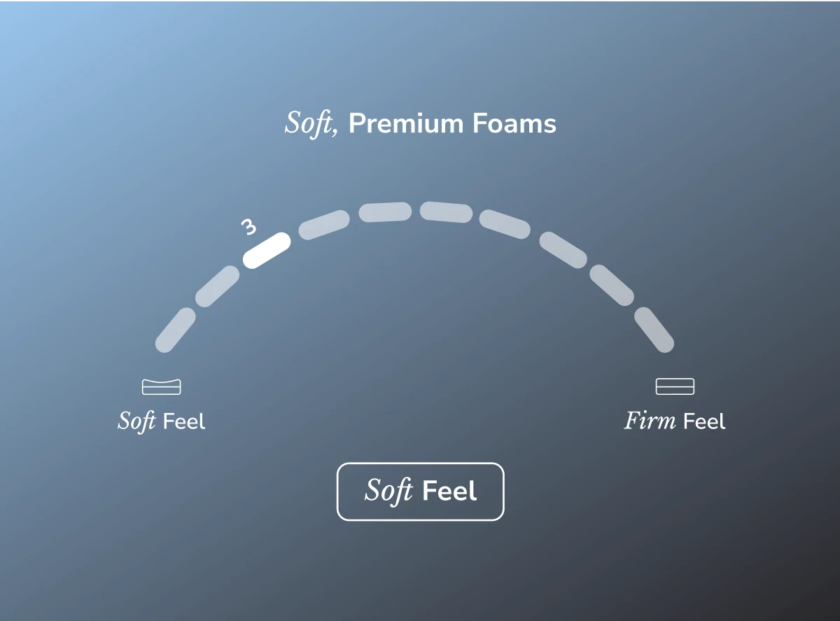Screen dimensions: 840x621
Task: Click the Soft Feel label under the soft icon
Action: tap(162, 421)
